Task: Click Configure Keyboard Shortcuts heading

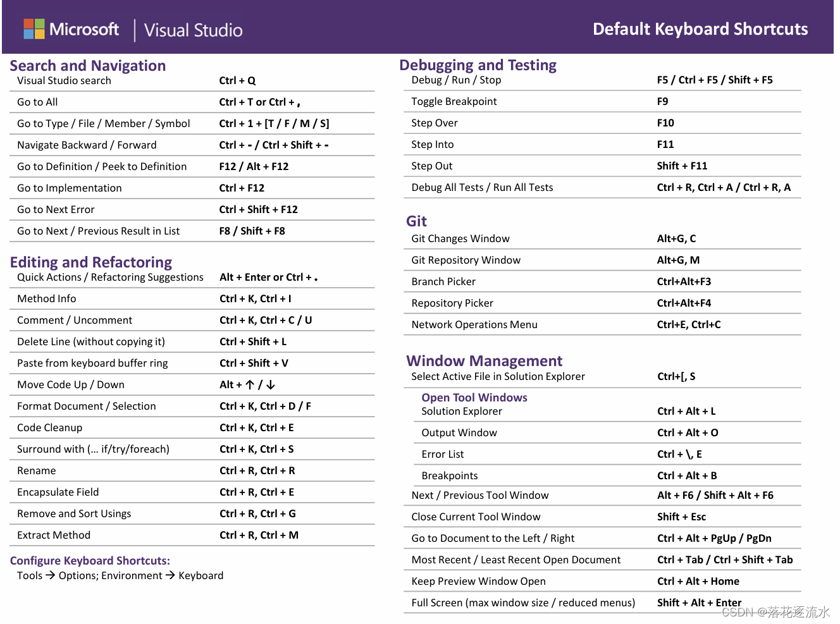Action: pyautogui.click(x=90, y=561)
